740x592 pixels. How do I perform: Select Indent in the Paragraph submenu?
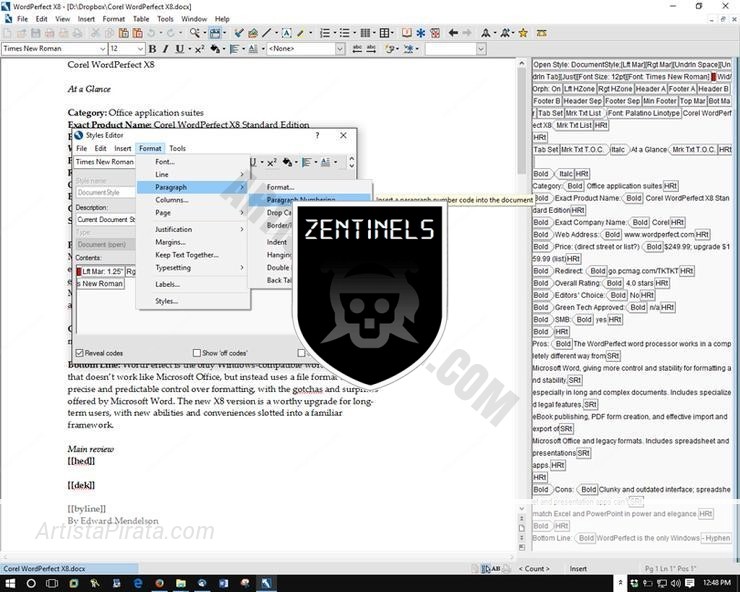(277, 242)
